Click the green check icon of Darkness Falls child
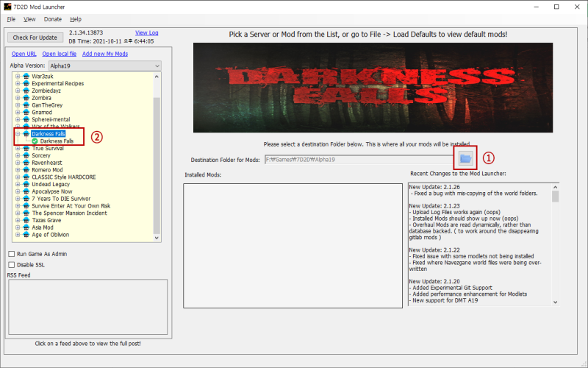 35,141
